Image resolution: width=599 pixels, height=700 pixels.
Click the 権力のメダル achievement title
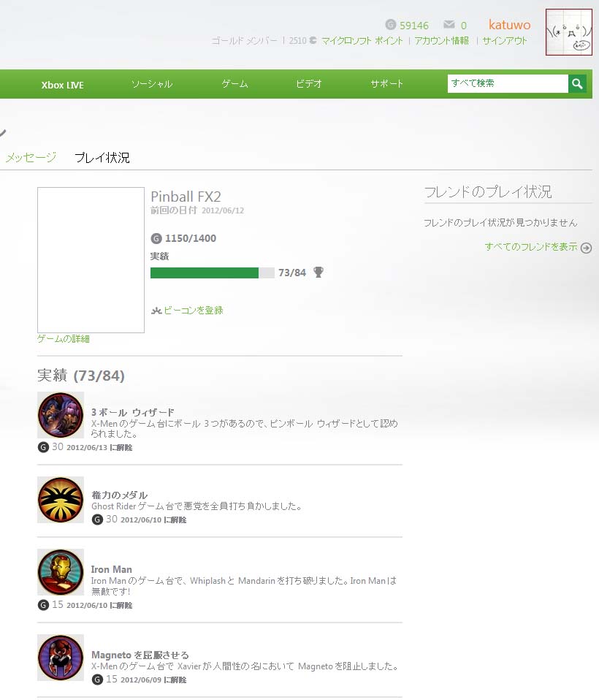pyautogui.click(x=120, y=495)
